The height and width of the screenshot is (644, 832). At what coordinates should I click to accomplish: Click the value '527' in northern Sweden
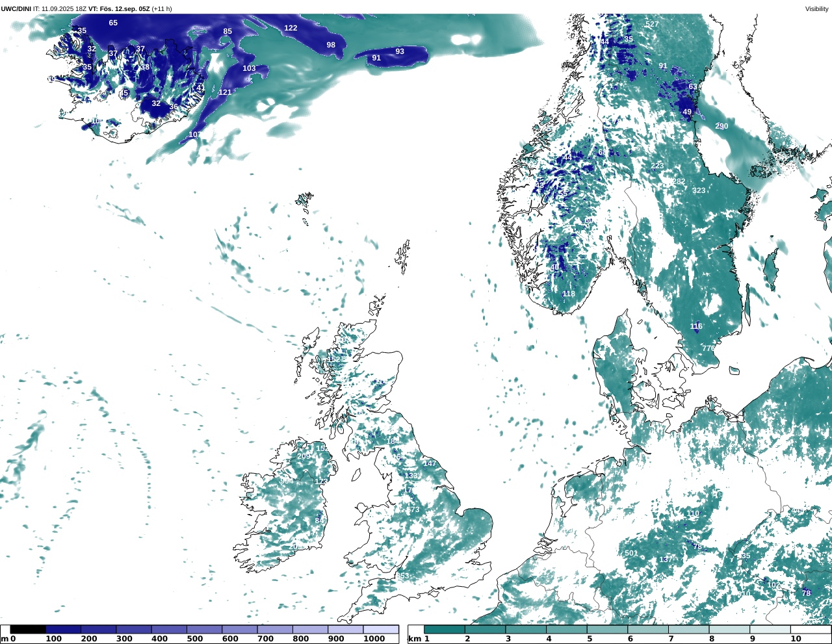[652, 24]
